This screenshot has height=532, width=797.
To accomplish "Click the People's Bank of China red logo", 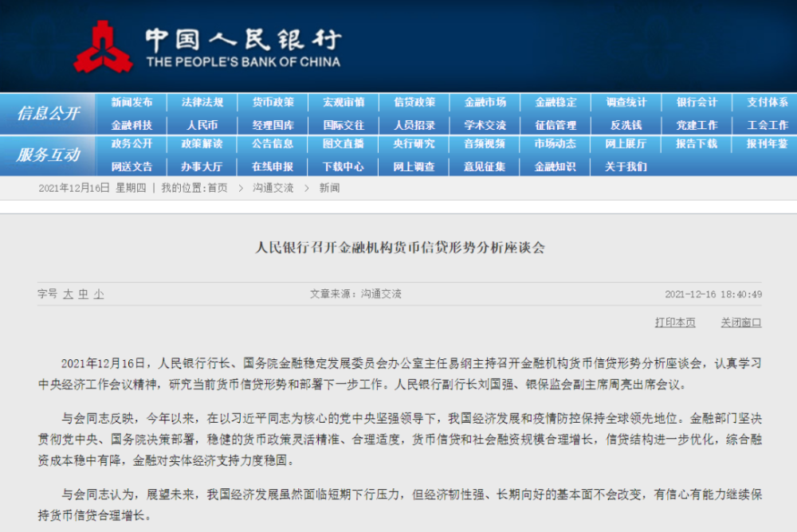I will (x=103, y=47).
